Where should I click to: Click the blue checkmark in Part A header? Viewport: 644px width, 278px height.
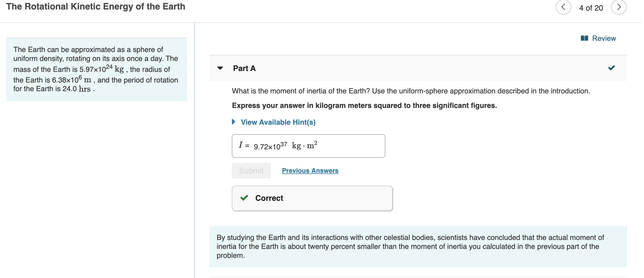click(611, 68)
